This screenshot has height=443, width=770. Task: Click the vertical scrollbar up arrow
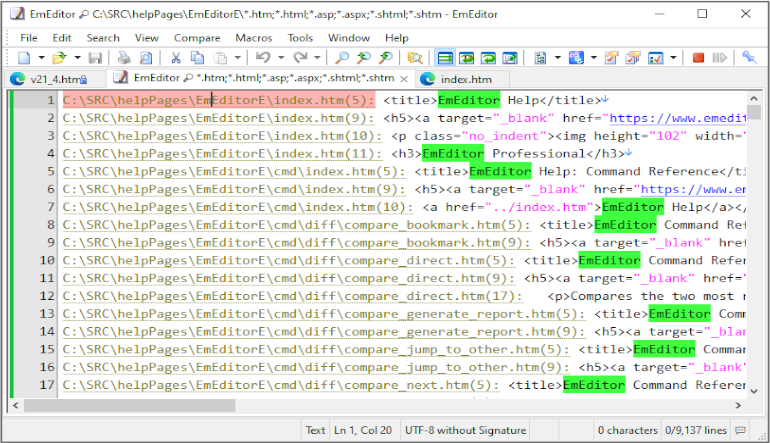click(x=754, y=99)
